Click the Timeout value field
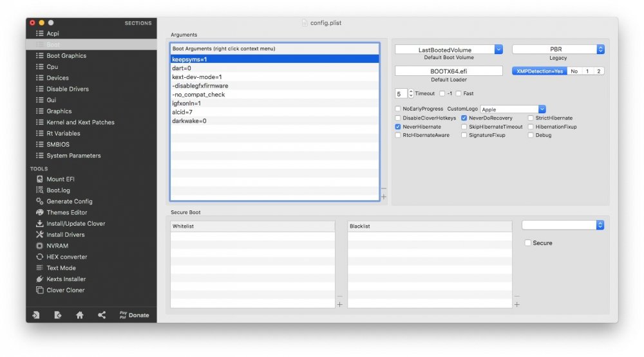The image size is (644, 357). click(401, 93)
